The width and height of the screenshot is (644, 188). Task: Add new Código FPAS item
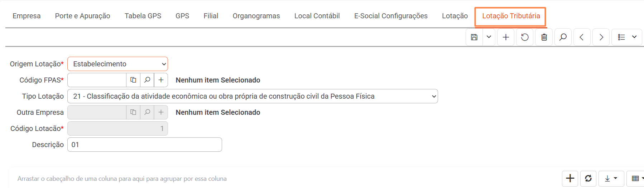pyautogui.click(x=161, y=80)
